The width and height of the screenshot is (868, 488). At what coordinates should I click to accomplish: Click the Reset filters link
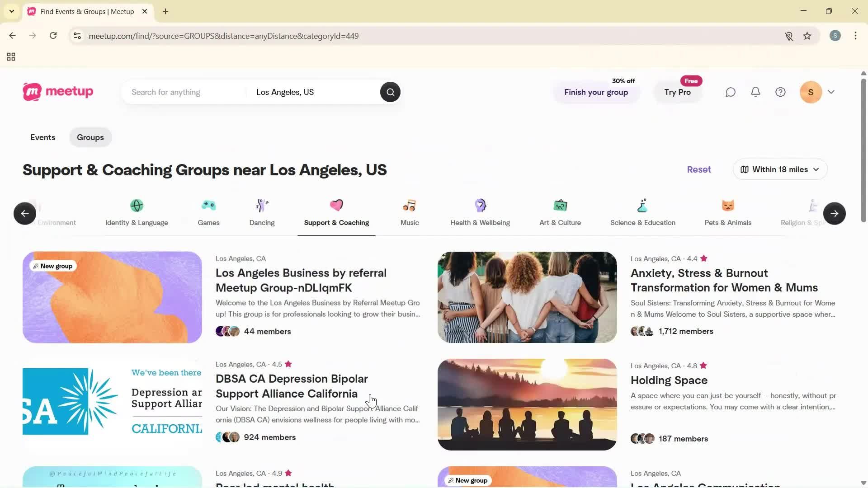(698, 169)
